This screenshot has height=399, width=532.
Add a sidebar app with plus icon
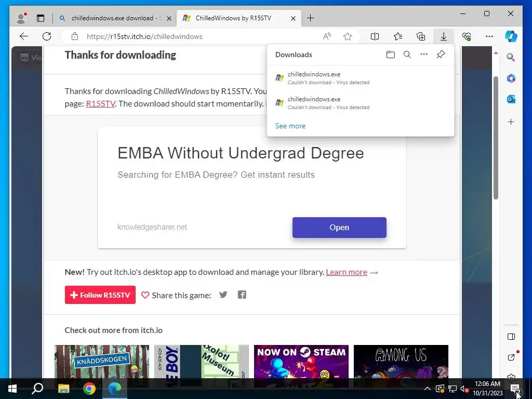[511, 122]
